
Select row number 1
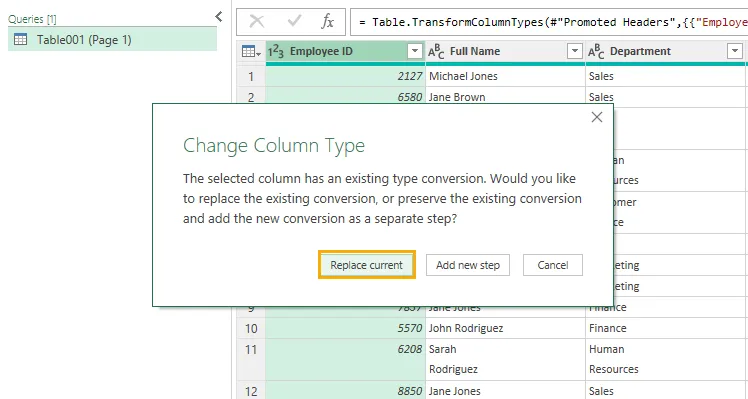pos(251,76)
